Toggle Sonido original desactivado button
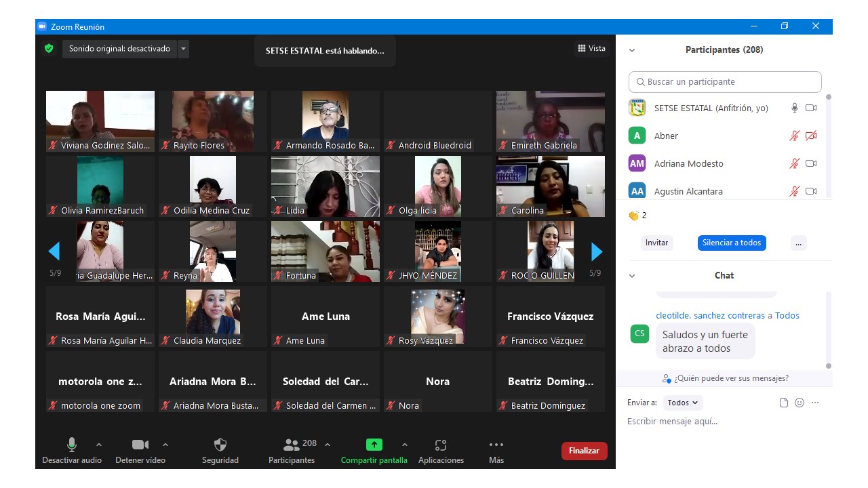The width and height of the screenshot is (868, 488). pyautogui.click(x=120, y=49)
